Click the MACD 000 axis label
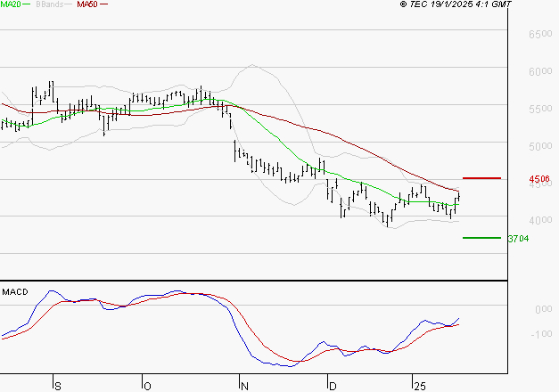Image resolution: width=559 pixels, height=392 pixels. click(543, 309)
